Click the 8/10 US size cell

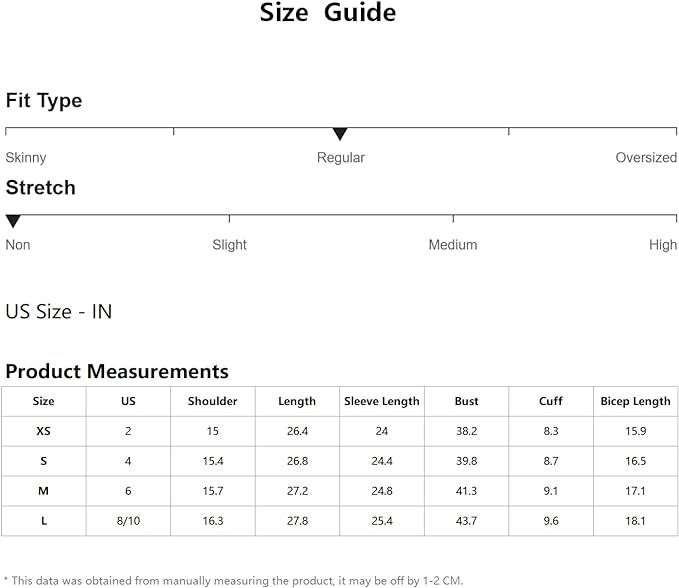[x=128, y=521]
